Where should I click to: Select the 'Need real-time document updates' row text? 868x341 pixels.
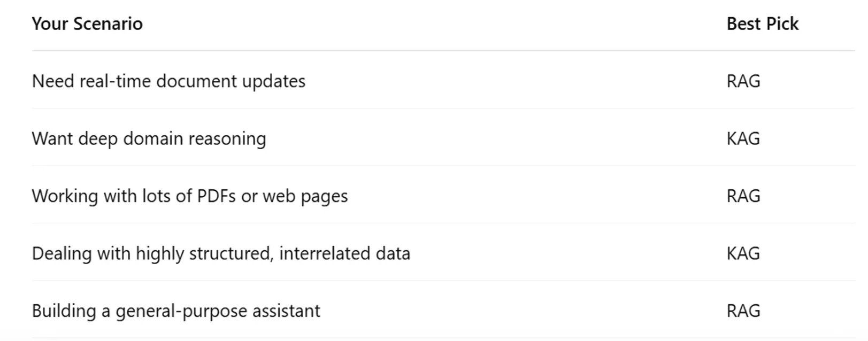coord(168,81)
